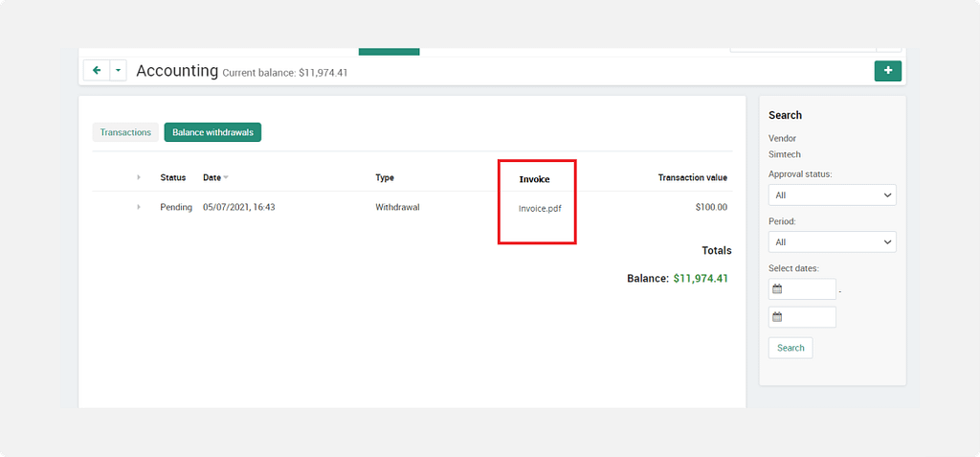Screen dimensions: 980x457
Task: Sort by Transaction value column
Action: [692, 177]
